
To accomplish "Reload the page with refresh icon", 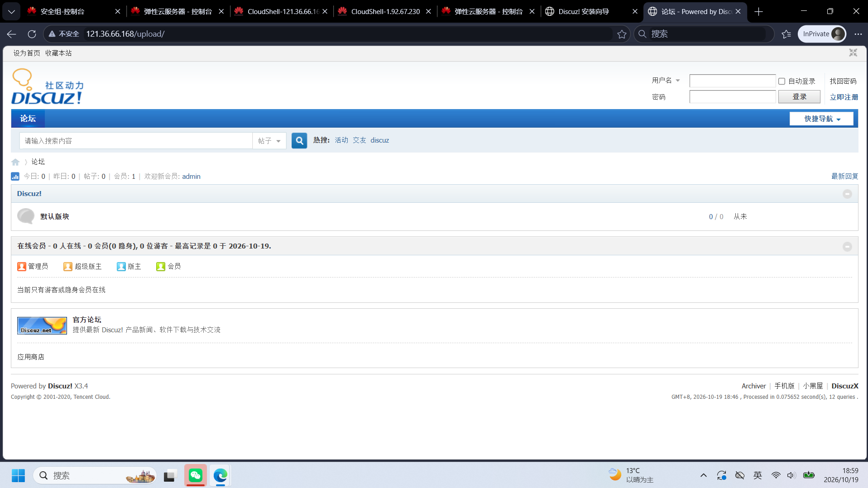I will click(x=32, y=34).
